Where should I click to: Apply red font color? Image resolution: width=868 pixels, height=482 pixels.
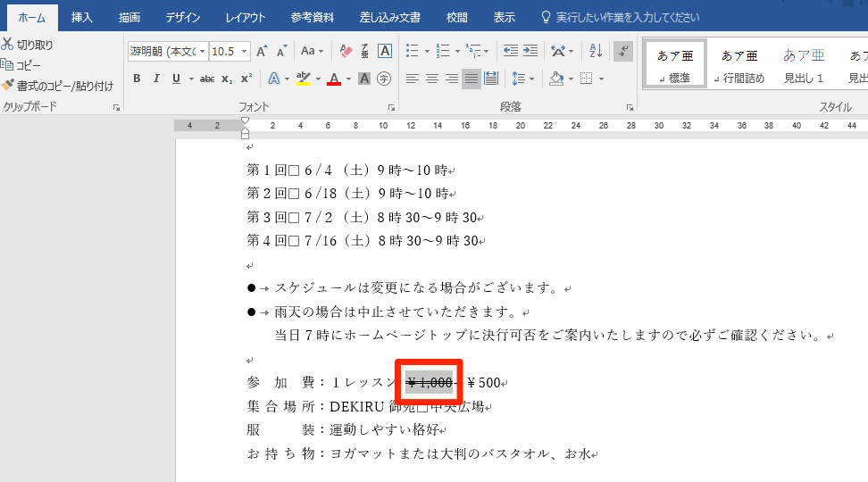(x=334, y=79)
